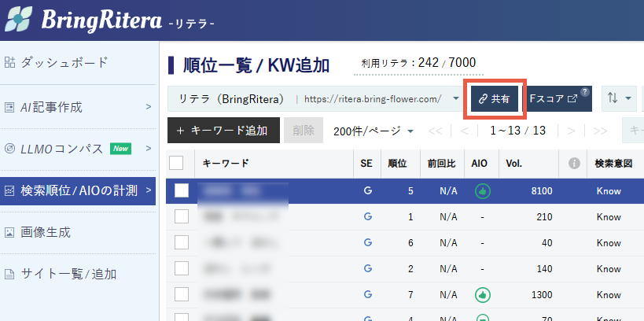This screenshot has height=321, width=644.
Task: Click the 1 ~ 13 / 13 page range
Action: point(517,131)
